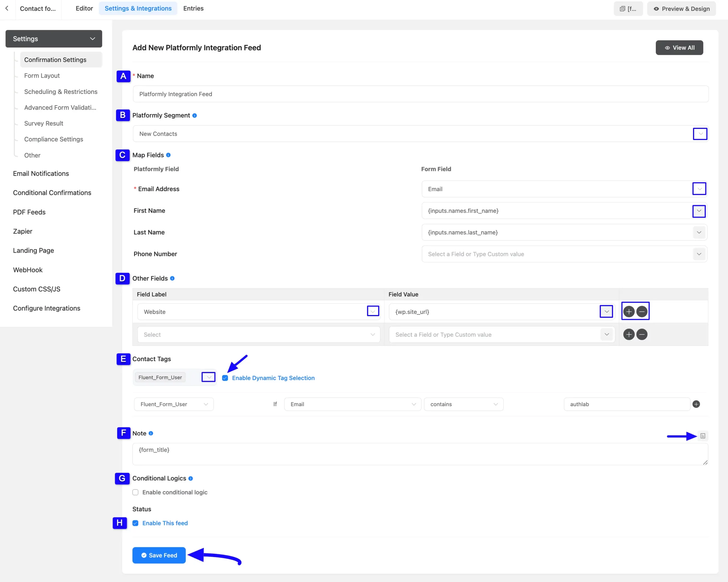Click the Contact form title
Viewport: 728px width, 582px height.
[38, 9]
